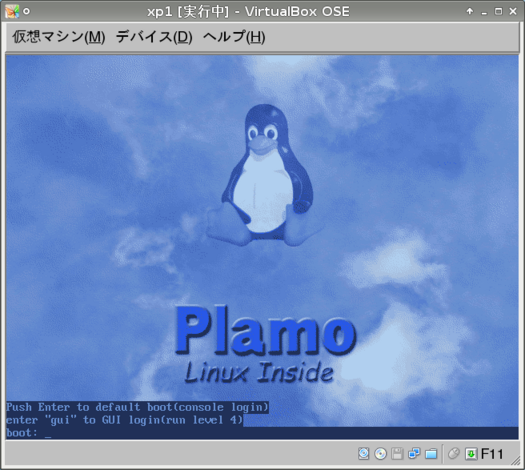This screenshot has width=525, height=470.
Task: Click the CD/DVD drive status icon
Action: point(381,454)
